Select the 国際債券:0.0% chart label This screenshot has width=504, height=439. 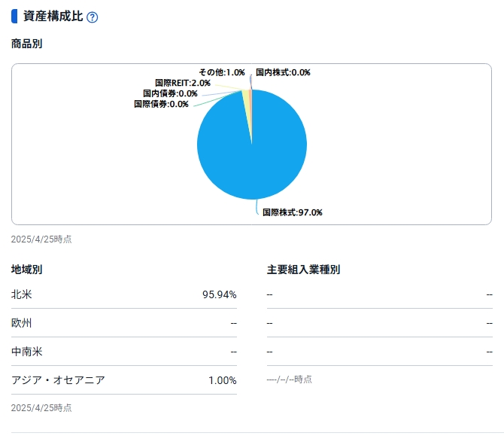(161, 104)
